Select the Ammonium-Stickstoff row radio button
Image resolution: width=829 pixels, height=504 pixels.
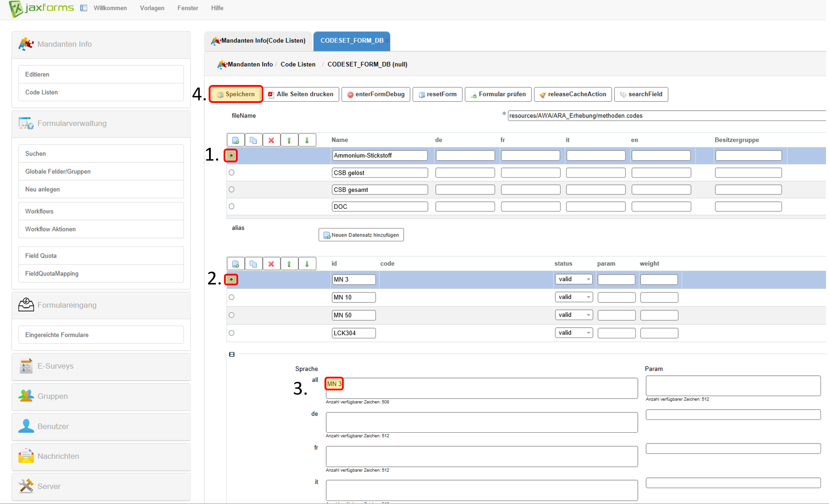[231, 155]
